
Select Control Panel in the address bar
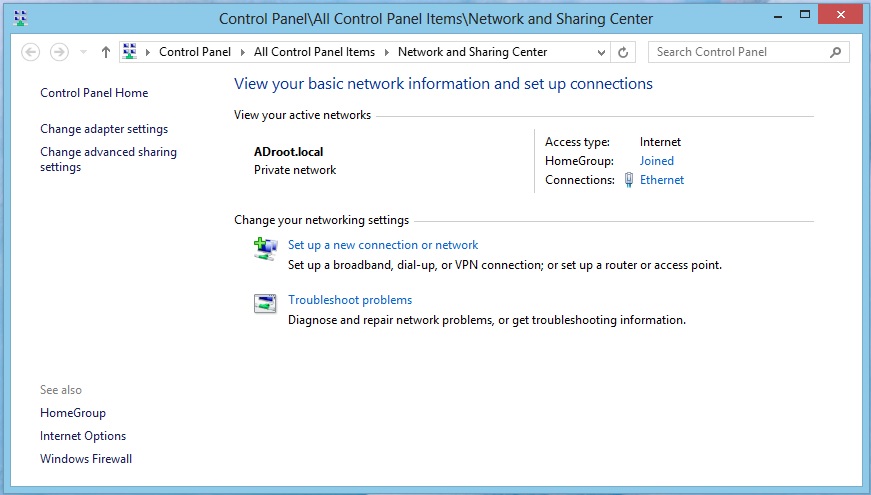195,52
